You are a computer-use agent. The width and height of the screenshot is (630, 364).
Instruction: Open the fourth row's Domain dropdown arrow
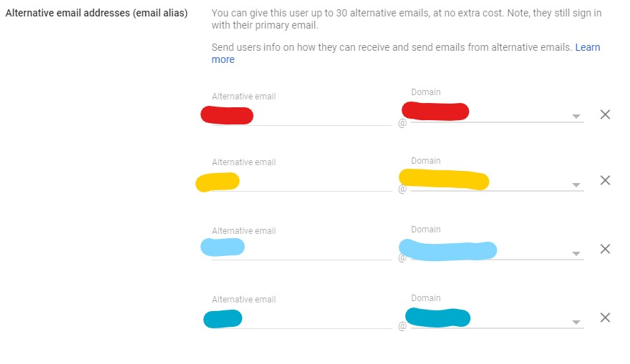point(576,323)
